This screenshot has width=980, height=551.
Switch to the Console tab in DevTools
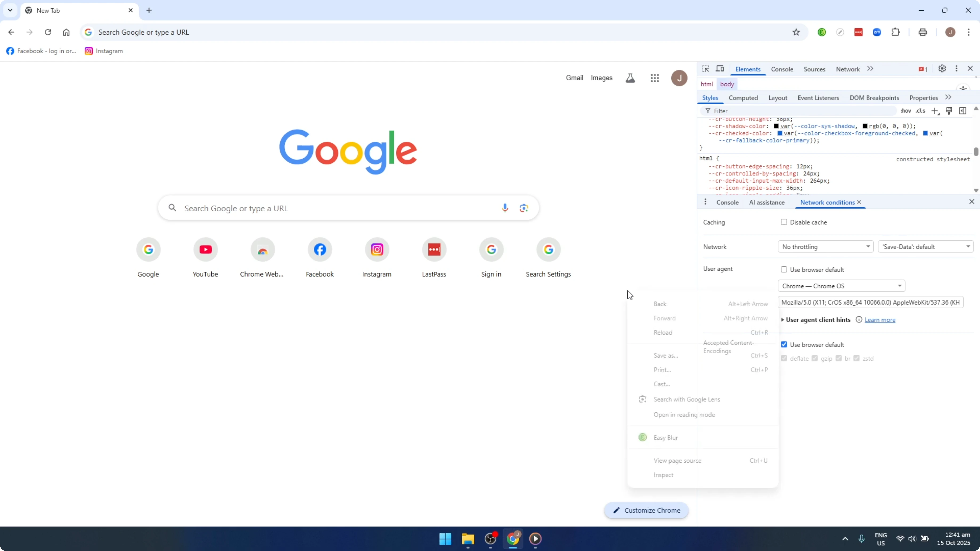tap(782, 69)
